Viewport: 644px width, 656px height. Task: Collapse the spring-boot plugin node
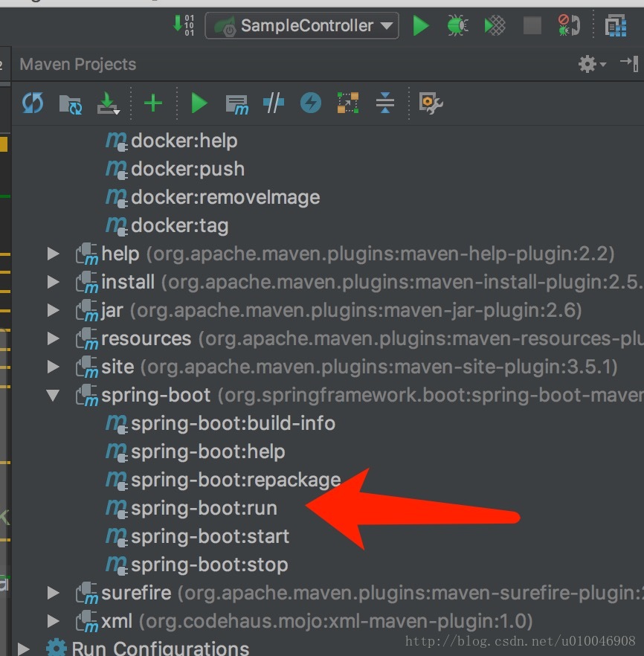53,395
